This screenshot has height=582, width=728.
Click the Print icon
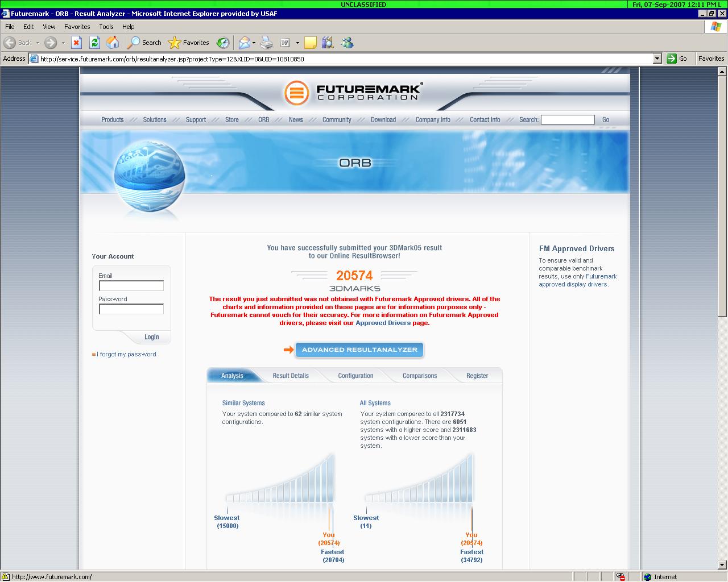point(266,43)
